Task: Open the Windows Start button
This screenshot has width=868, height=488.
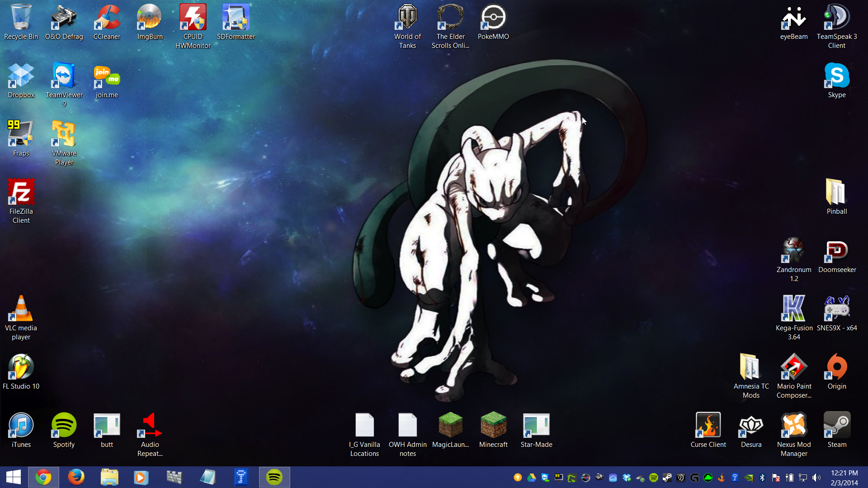Action: click(14, 477)
